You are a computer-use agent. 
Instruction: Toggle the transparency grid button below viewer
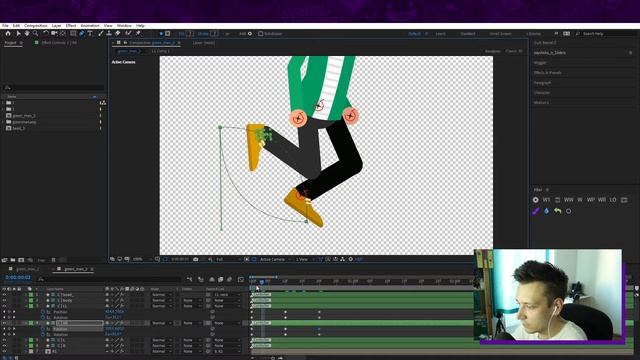[x=254, y=259]
